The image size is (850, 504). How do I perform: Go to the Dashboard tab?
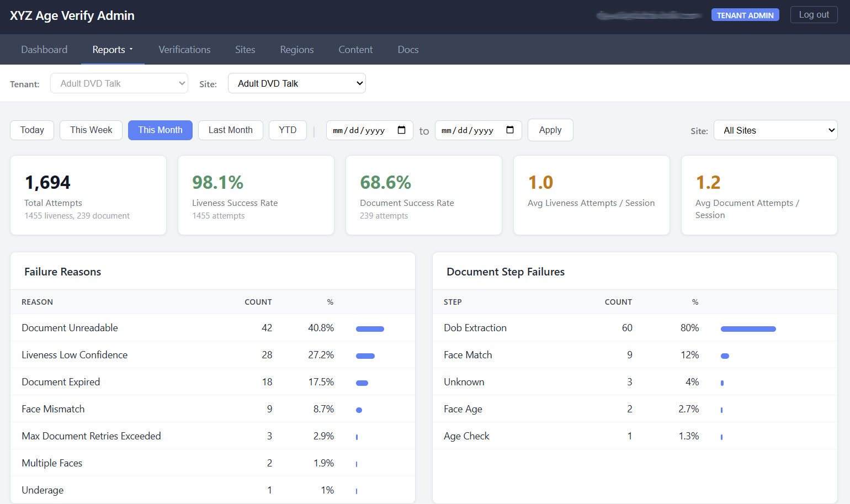point(44,50)
